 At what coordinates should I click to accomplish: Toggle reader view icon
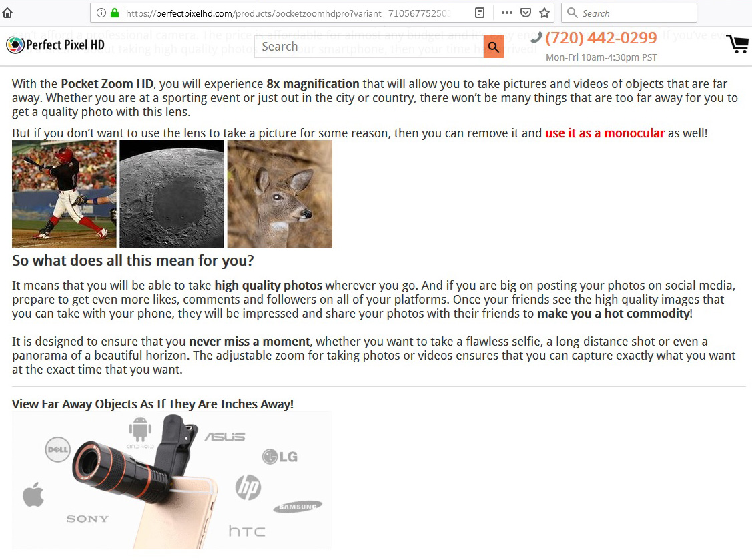tap(480, 13)
